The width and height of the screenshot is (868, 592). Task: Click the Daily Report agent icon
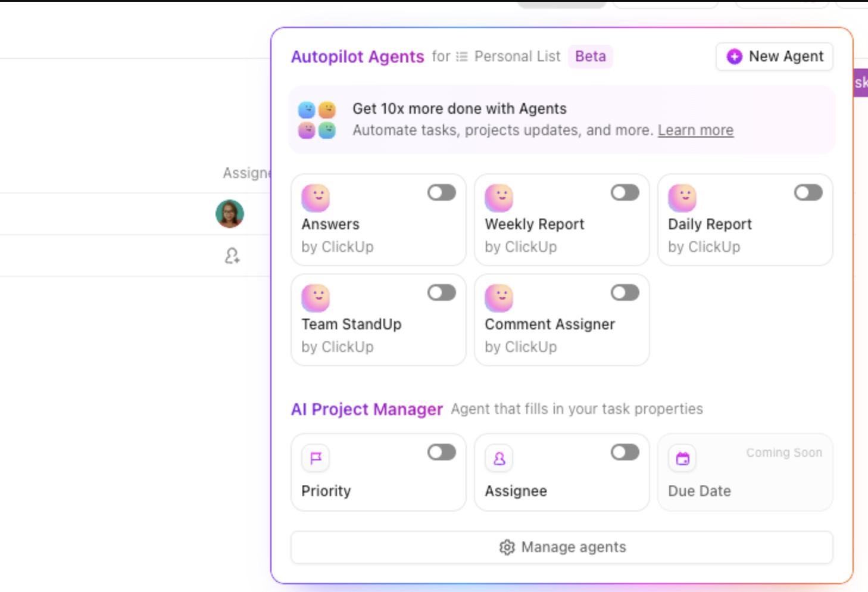coord(682,198)
